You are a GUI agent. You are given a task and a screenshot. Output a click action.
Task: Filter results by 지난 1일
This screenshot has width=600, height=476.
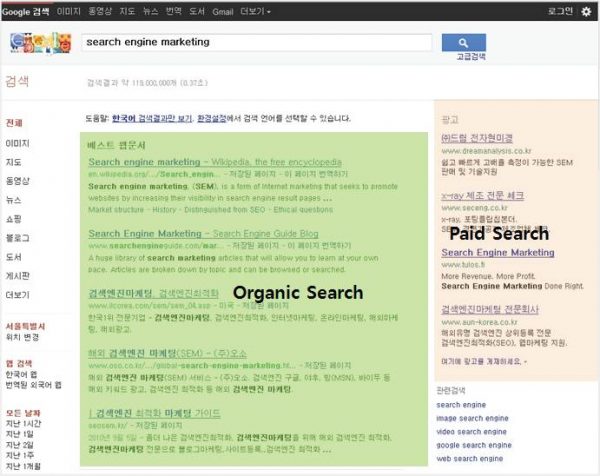click(x=20, y=434)
